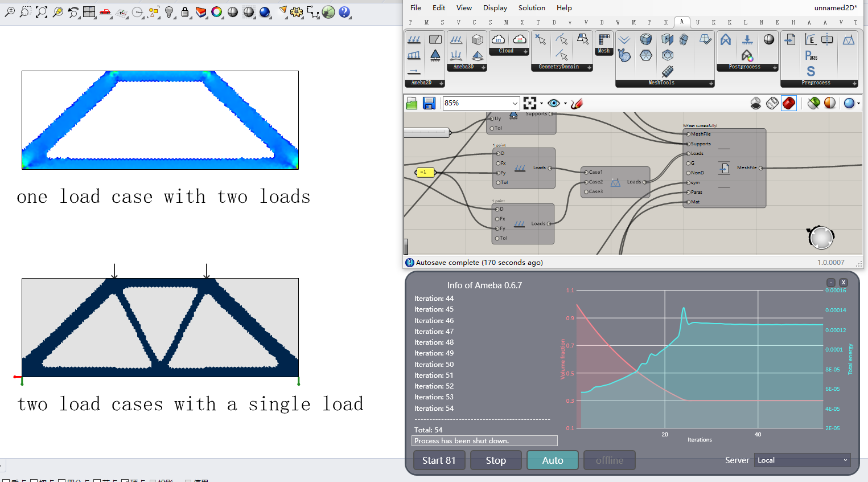Click the red car icon in Rhino toolbar
Screen dimensions: 868x482
coord(105,11)
